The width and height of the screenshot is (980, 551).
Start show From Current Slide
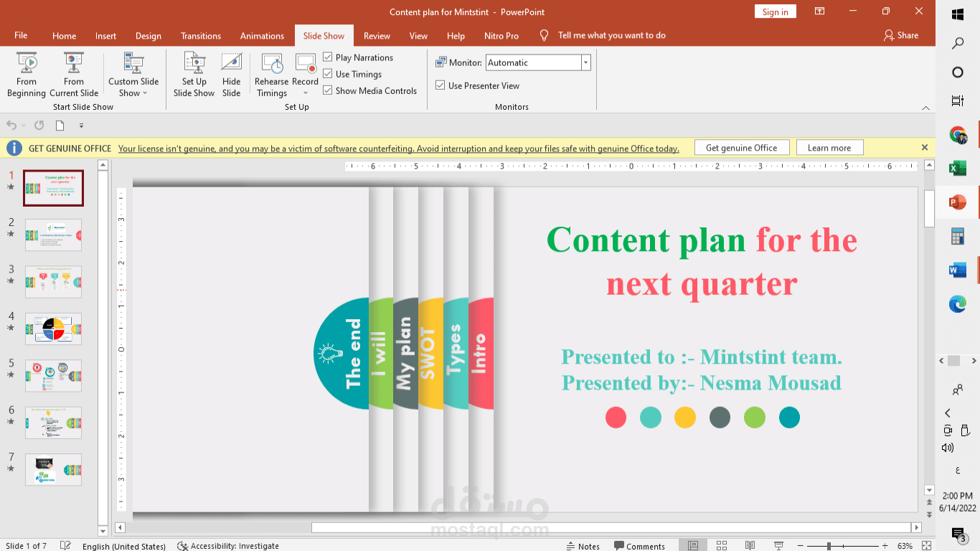pos(74,75)
